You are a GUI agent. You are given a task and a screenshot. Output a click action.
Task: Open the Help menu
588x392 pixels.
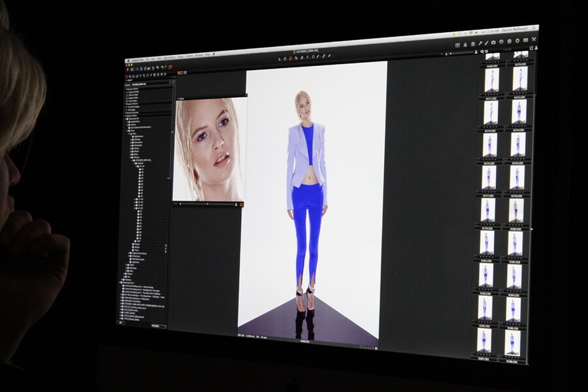pyautogui.click(x=207, y=55)
